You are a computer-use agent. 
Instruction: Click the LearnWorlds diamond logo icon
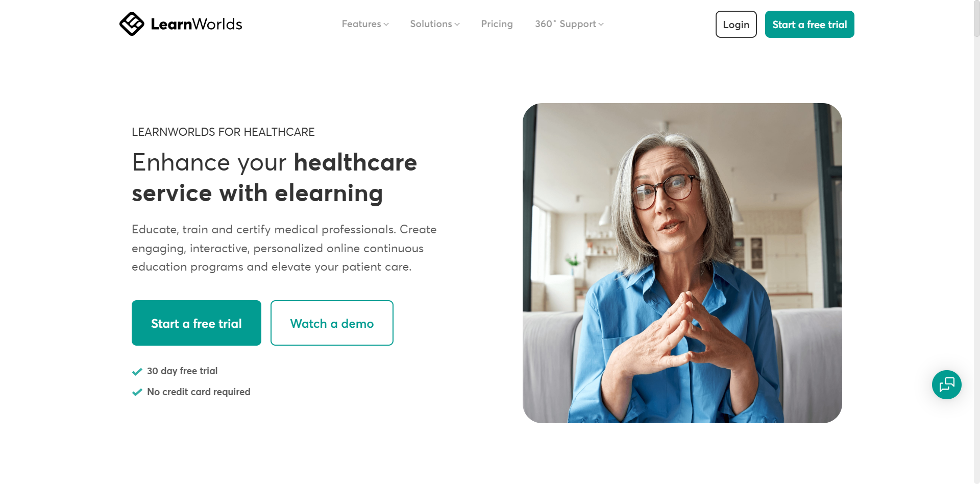coord(132,24)
